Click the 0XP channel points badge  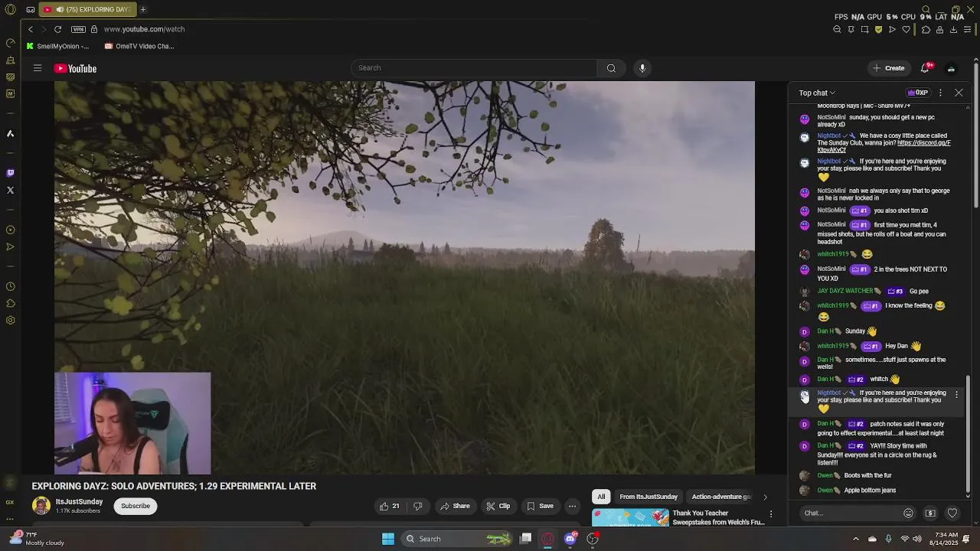[x=917, y=93]
